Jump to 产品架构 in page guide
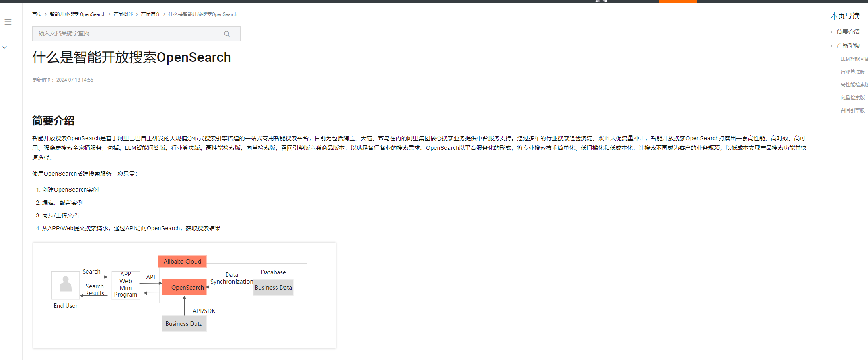Screen dimensions: 868x360 (848, 45)
